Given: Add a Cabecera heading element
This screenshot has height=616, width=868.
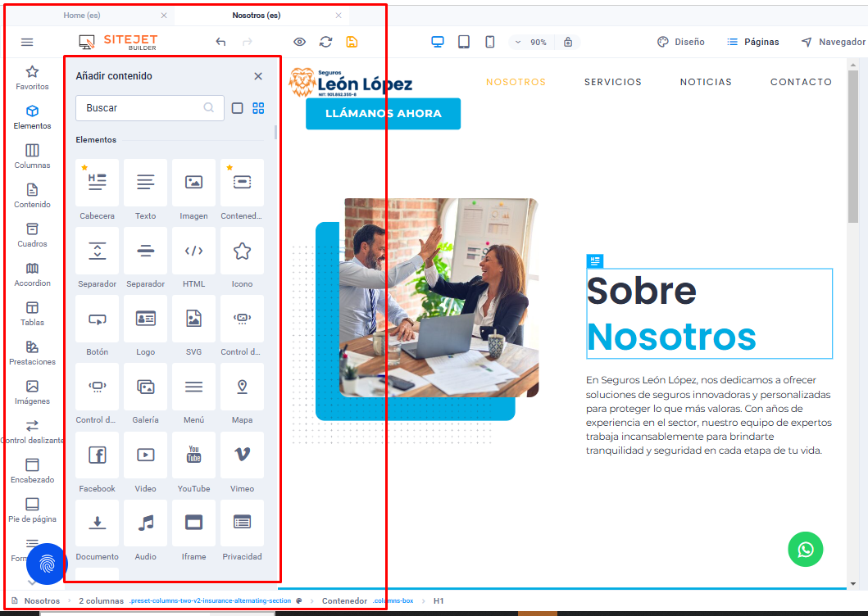Looking at the screenshot, I should (x=97, y=183).
